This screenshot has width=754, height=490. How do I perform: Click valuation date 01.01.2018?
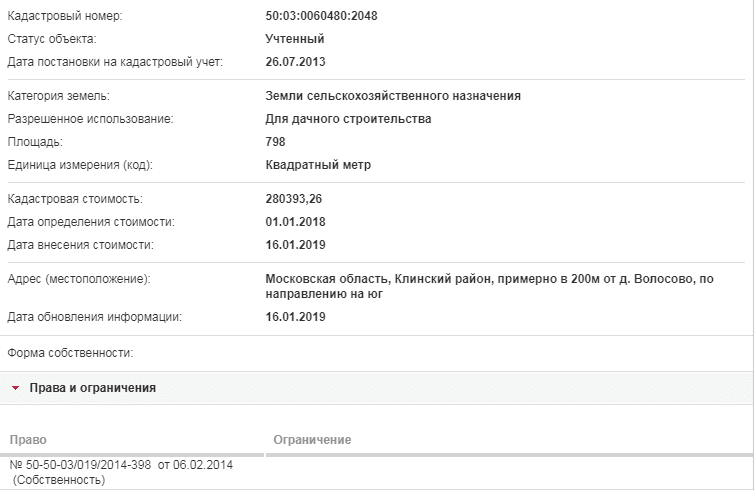coord(295,222)
